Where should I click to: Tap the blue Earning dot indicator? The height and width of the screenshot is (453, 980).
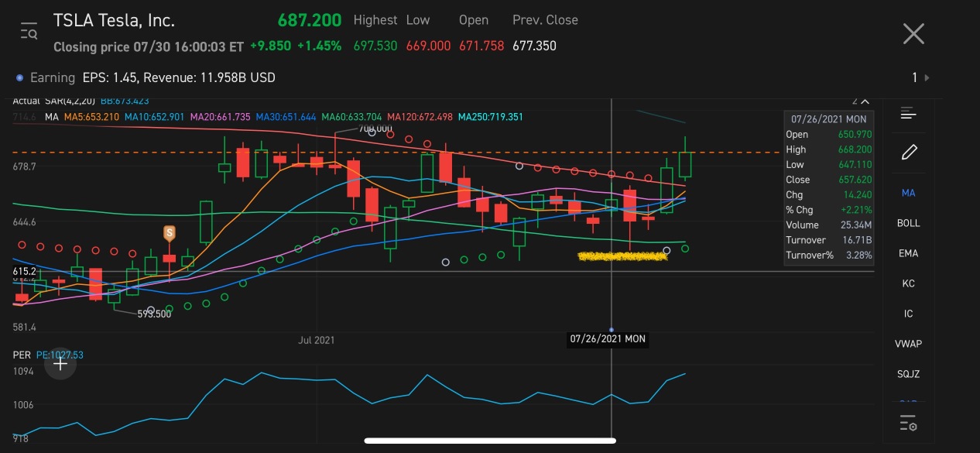[20, 78]
